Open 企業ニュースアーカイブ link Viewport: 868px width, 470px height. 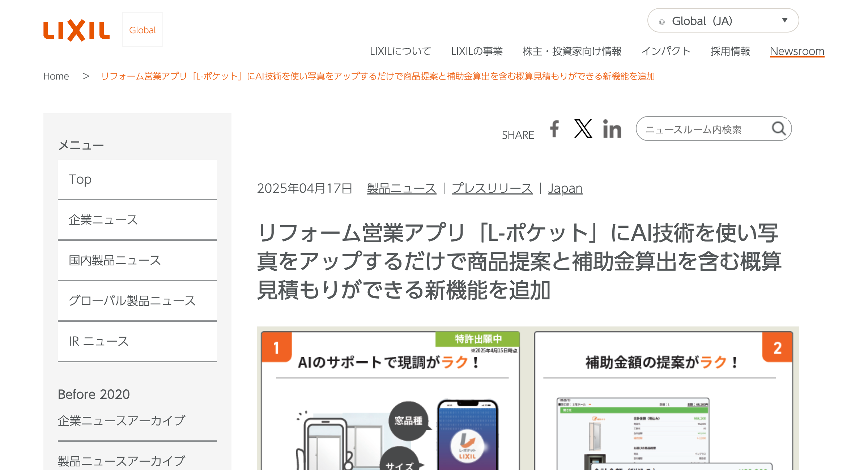[122, 420]
